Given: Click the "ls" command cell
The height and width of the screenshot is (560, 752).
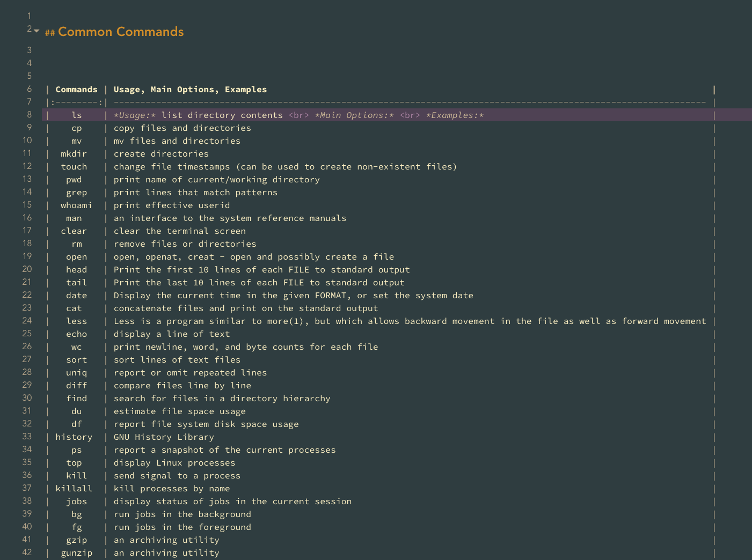Looking at the screenshot, I should click(77, 115).
